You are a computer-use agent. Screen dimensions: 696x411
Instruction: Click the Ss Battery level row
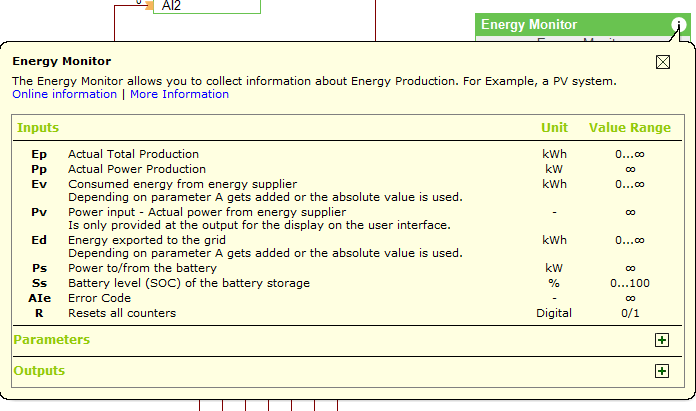point(188,283)
